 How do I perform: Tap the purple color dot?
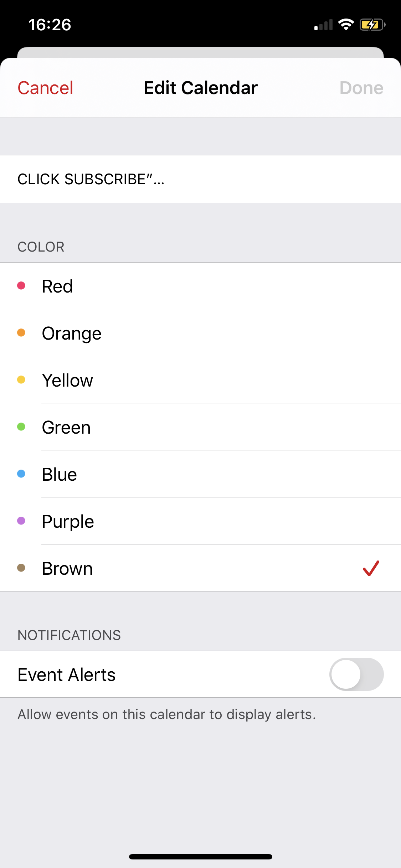pyautogui.click(x=21, y=521)
